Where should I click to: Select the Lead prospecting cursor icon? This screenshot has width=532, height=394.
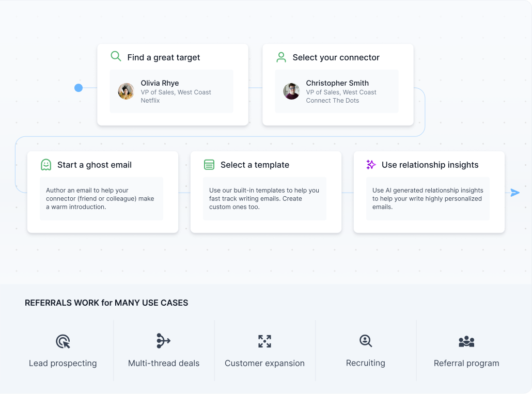[62, 341]
